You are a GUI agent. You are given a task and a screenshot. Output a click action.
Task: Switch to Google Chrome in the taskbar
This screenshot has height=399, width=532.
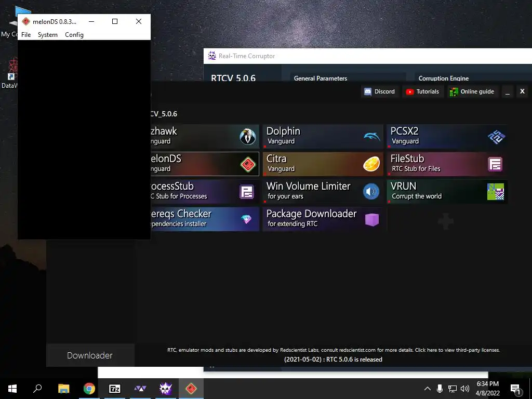[x=89, y=389]
